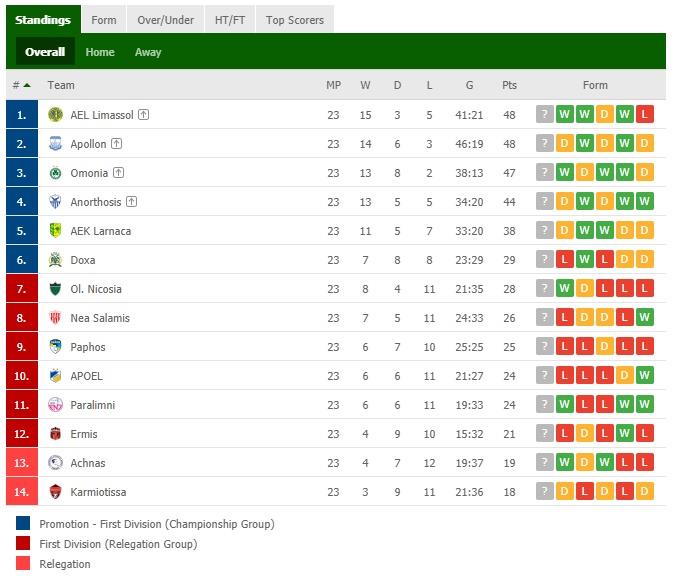Select the Home standings filter
Viewport: 675px width, 576px height.
100,52
